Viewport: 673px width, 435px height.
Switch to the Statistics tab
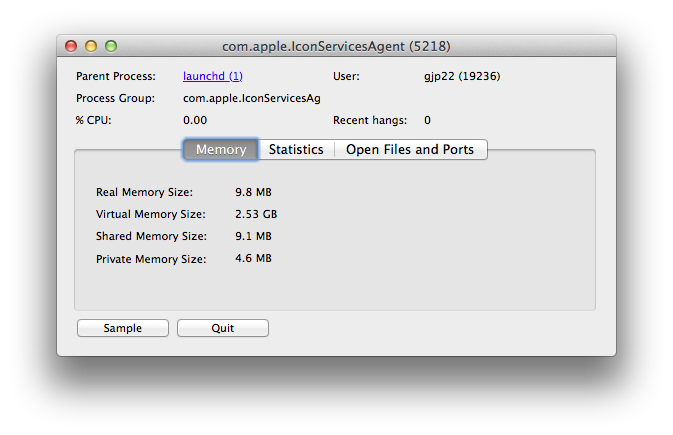pyautogui.click(x=296, y=149)
